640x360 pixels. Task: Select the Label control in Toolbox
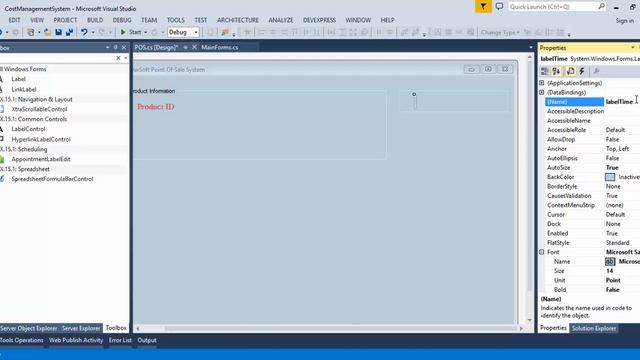click(x=18, y=79)
